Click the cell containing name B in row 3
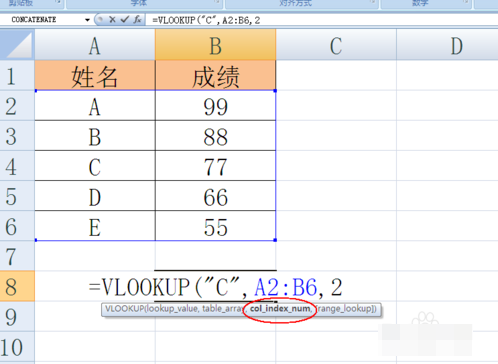The image size is (498, 364). tap(95, 136)
